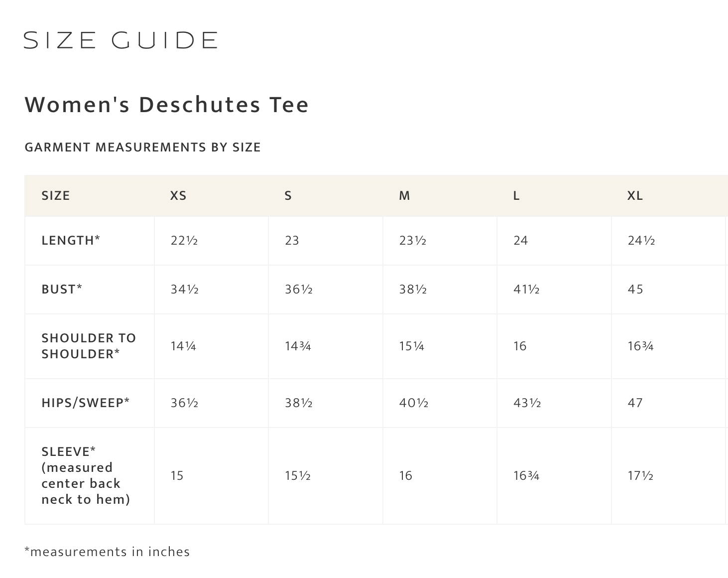The width and height of the screenshot is (728, 578).
Task: Click the XS length value 22½
Action: 184,241
